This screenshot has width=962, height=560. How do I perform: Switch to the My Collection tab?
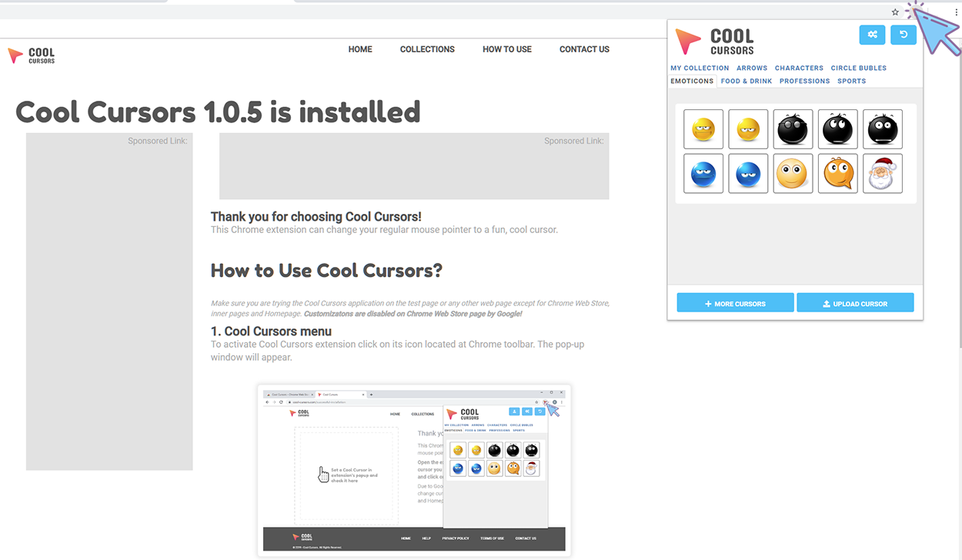[x=700, y=68]
